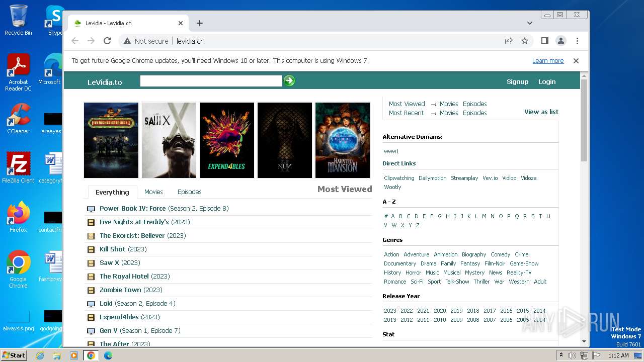Open Internet Explorer in taskbar
The width and height of the screenshot is (644, 362).
(40, 355)
